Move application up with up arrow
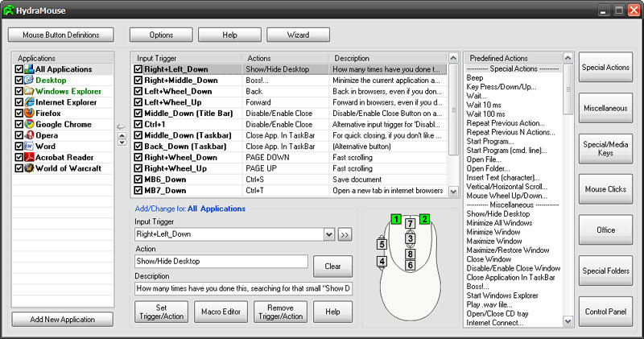The height and width of the screenshot is (339, 644). coord(122,135)
